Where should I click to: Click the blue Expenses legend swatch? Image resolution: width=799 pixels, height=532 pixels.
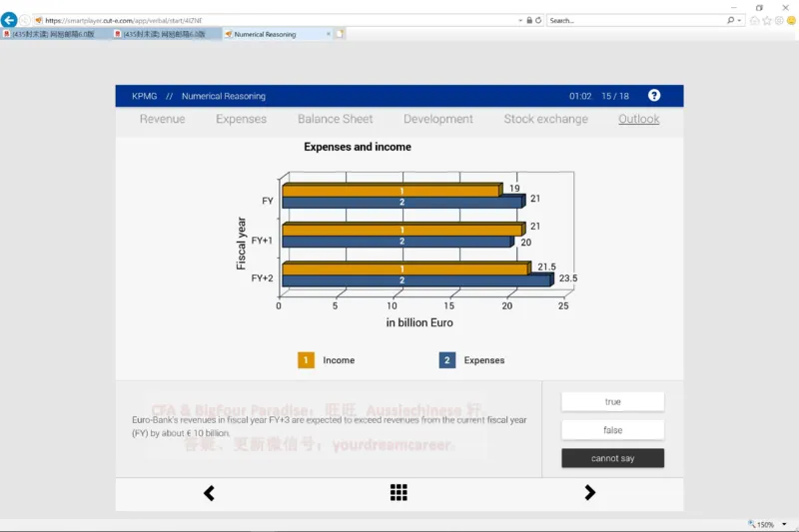coord(447,360)
